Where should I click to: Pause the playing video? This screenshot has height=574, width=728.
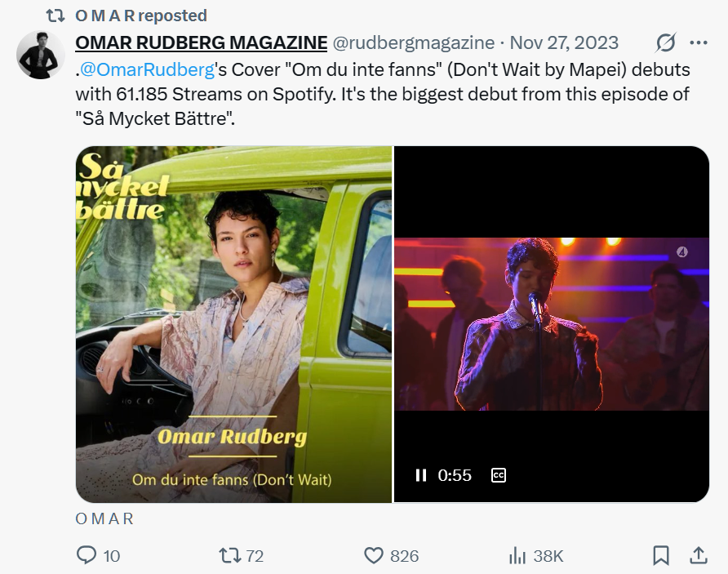point(421,475)
